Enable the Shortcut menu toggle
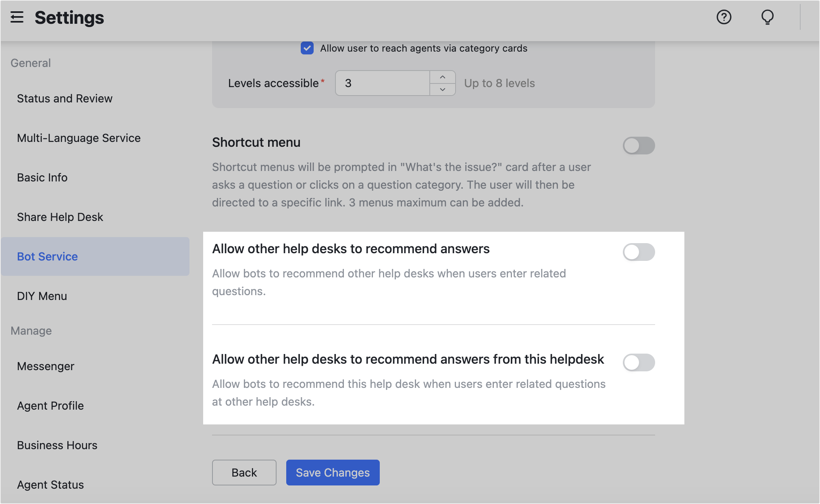The height and width of the screenshot is (504, 820). [639, 146]
